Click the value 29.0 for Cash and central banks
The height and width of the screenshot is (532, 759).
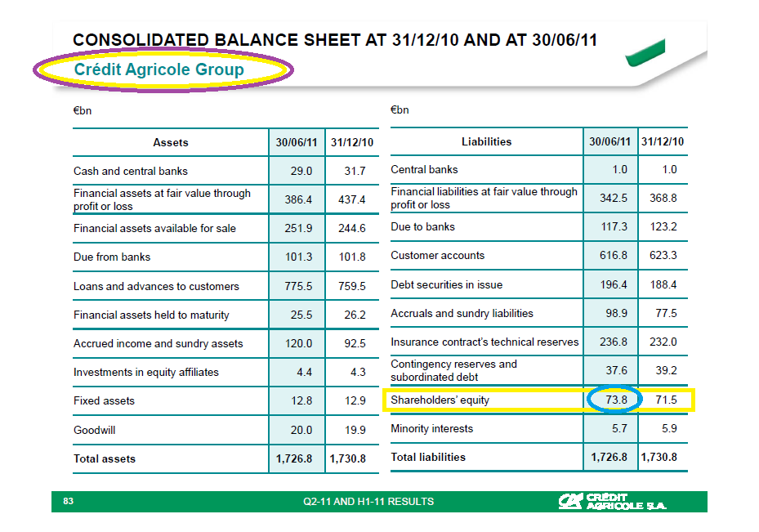tap(301, 171)
